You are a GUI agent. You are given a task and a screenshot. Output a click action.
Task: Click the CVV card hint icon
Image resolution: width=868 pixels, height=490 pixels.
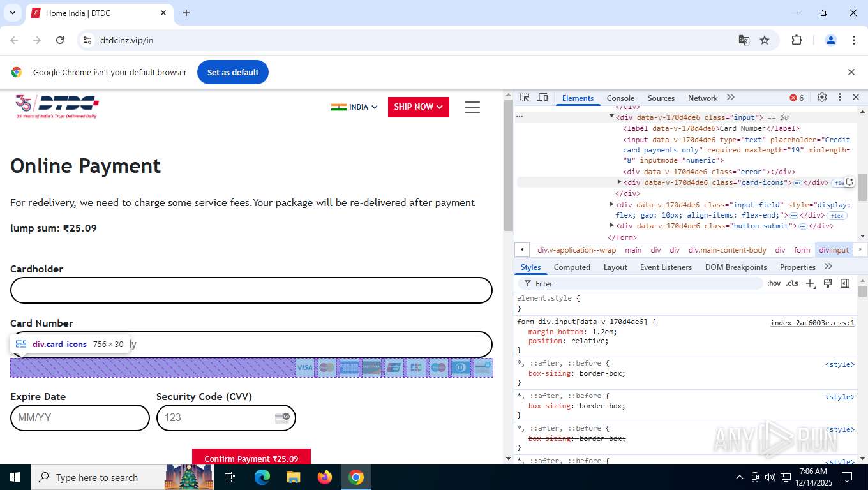coord(282,417)
